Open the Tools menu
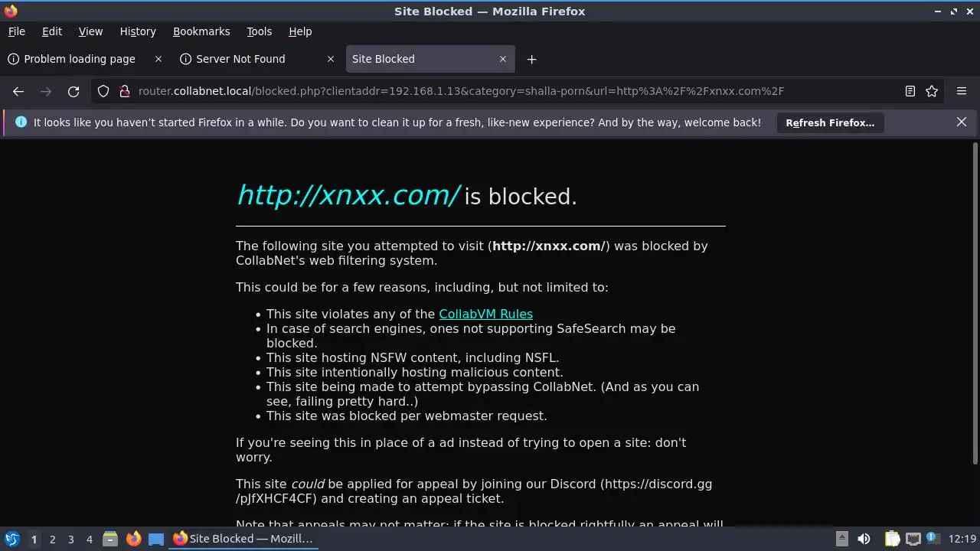Viewport: 980px width, 551px height. click(259, 31)
